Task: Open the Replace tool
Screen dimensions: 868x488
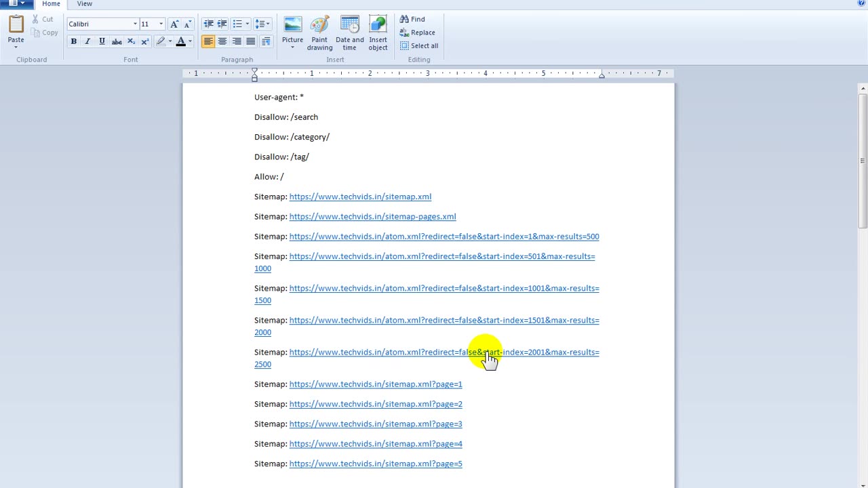Action: (417, 33)
